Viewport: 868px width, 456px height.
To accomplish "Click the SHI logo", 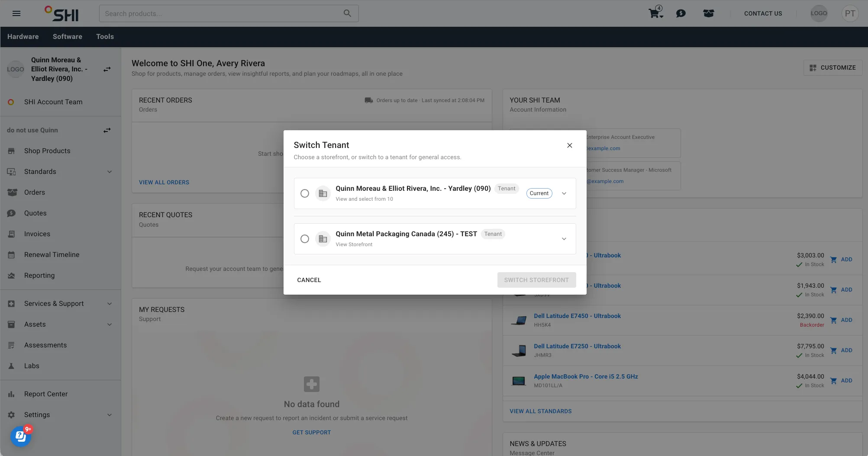I will click(x=61, y=14).
